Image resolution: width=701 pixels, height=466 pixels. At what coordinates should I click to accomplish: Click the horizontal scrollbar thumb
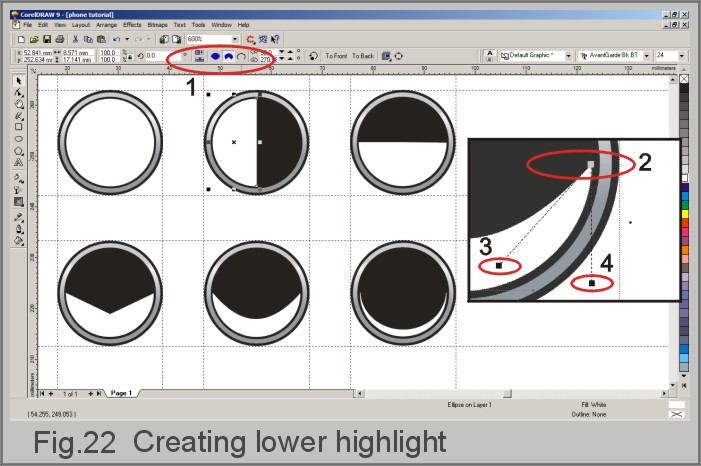coord(507,394)
